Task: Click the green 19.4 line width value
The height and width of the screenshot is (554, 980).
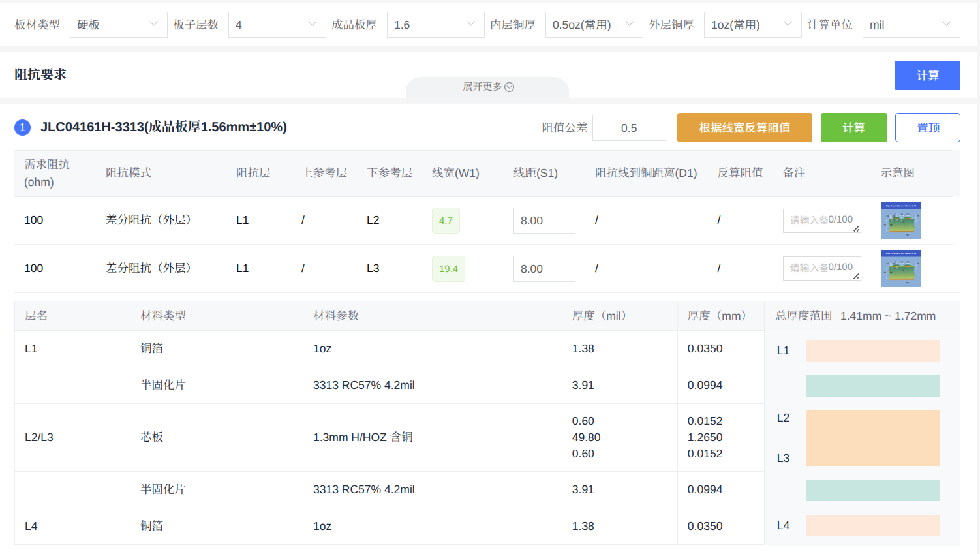Action: point(448,269)
